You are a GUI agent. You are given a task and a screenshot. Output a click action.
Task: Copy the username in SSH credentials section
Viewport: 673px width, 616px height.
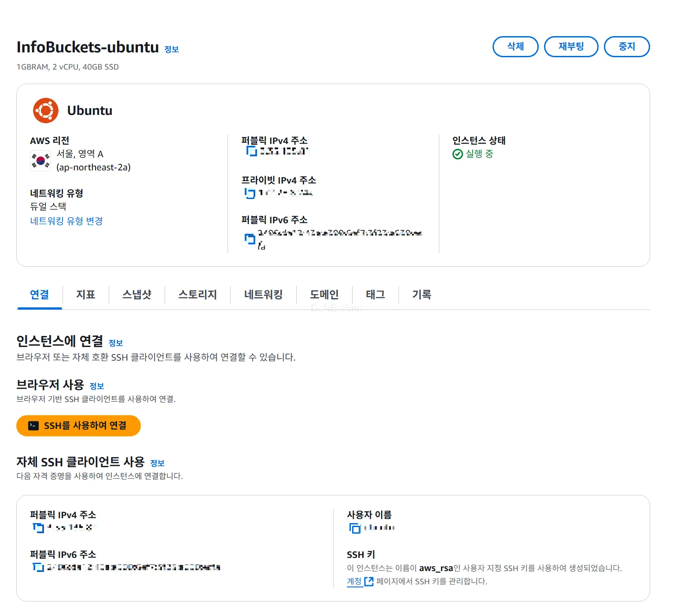354,527
